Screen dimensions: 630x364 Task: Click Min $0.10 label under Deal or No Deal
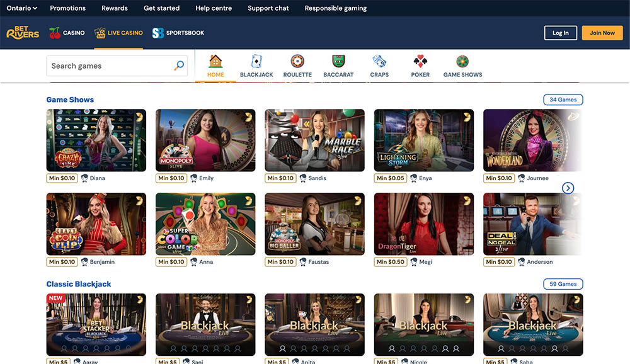click(499, 262)
